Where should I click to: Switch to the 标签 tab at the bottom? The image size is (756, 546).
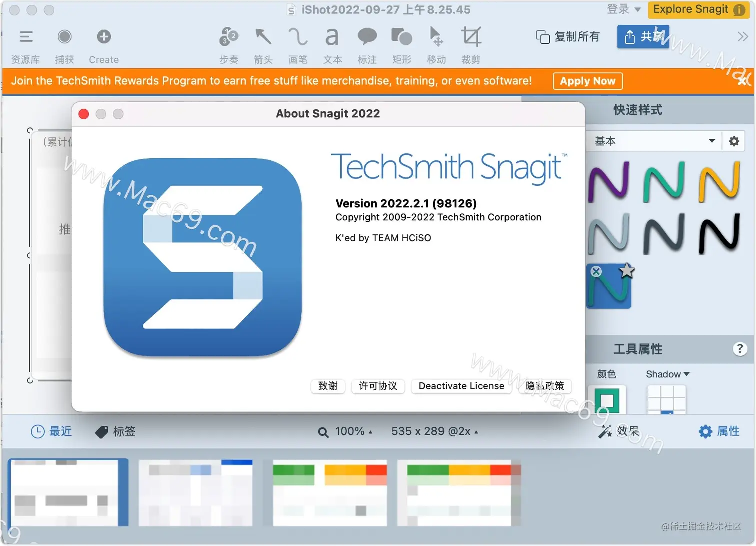[115, 431]
